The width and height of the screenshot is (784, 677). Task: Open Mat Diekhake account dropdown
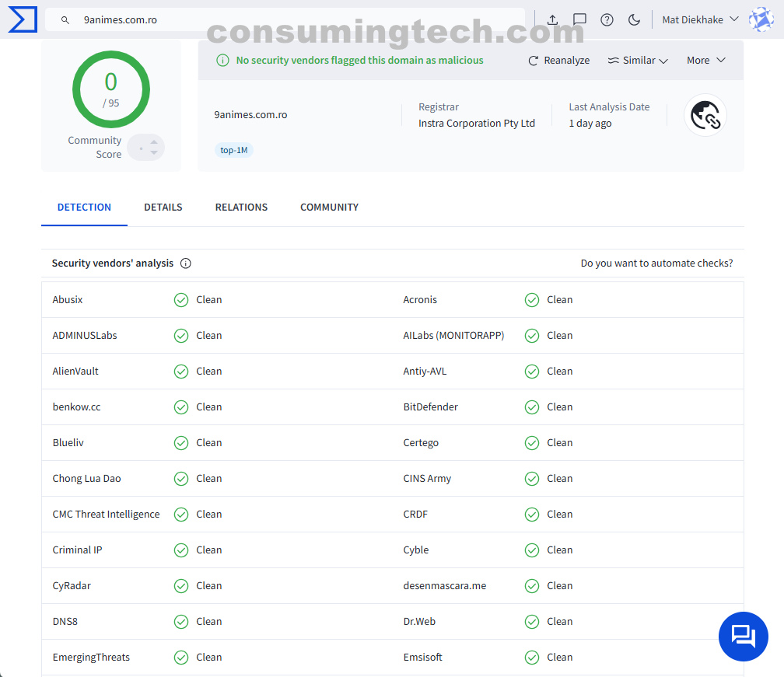(699, 19)
